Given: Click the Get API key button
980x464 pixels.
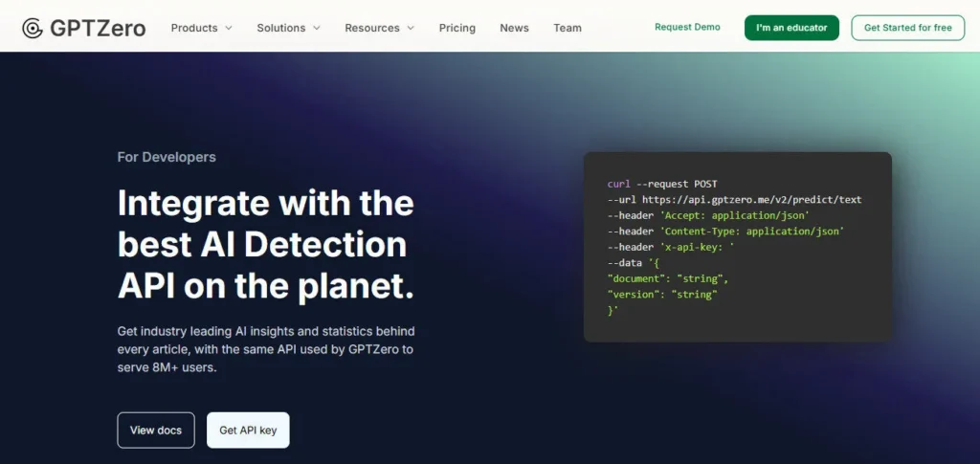Looking at the screenshot, I should [248, 431].
